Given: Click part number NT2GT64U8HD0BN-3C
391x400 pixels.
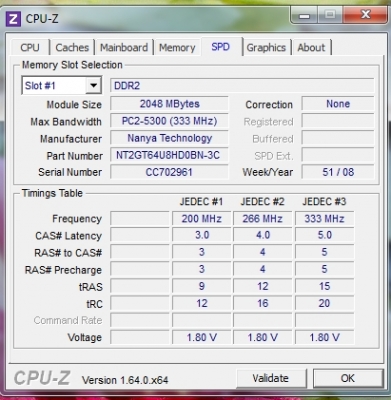Looking at the screenshot, I should coord(169,155).
